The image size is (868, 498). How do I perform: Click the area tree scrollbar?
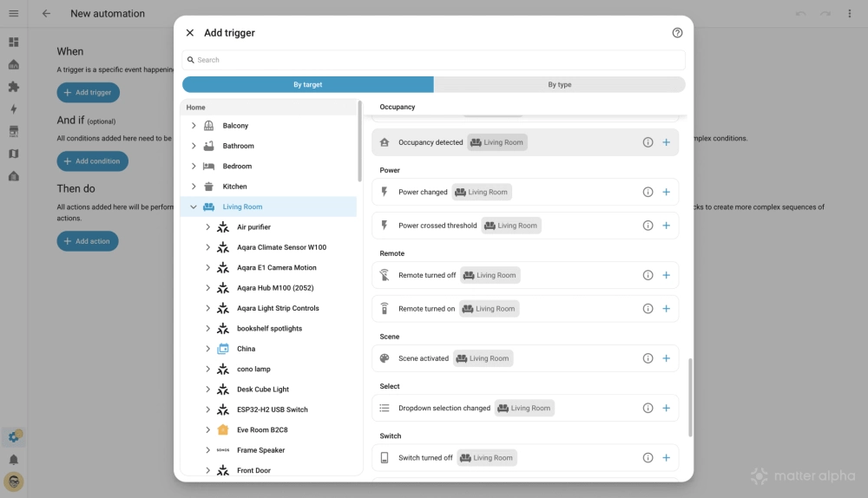[x=360, y=141]
